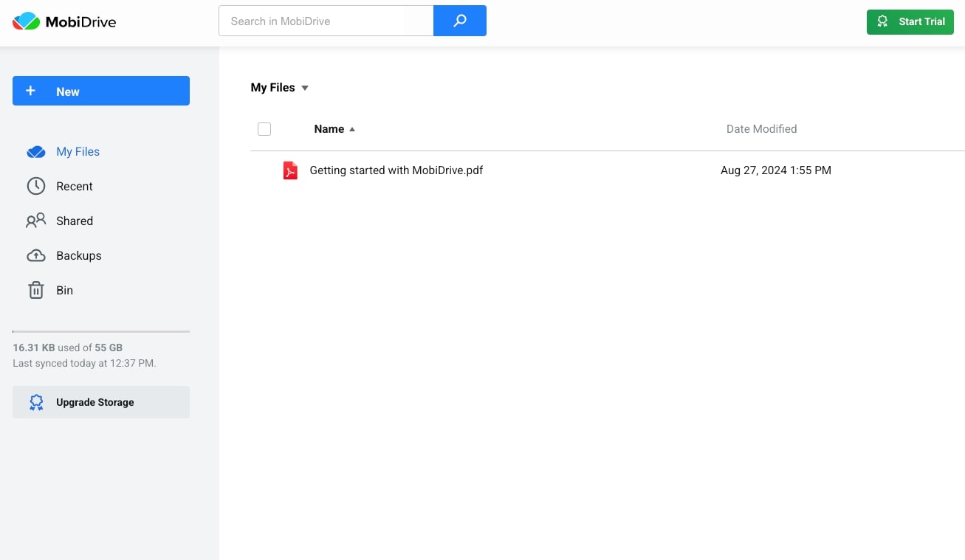This screenshot has height=560, width=965.
Task: Click the MobiDrive logo icon
Action: (26, 21)
